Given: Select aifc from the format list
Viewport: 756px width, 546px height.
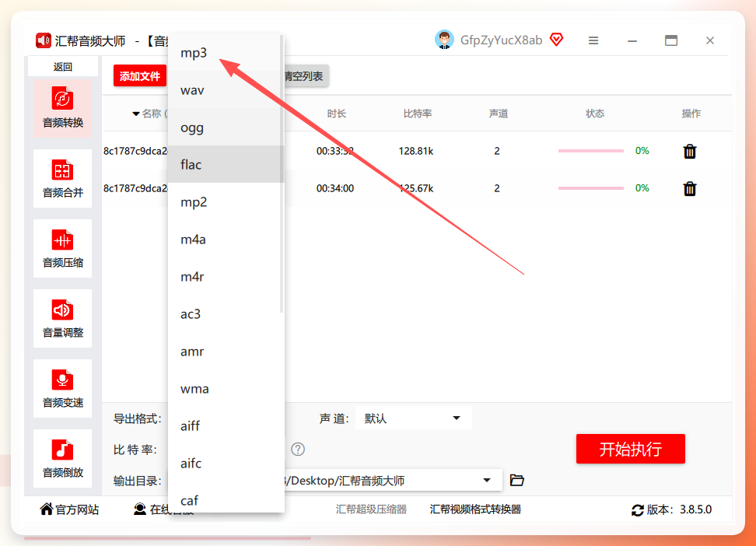Looking at the screenshot, I should [x=224, y=463].
